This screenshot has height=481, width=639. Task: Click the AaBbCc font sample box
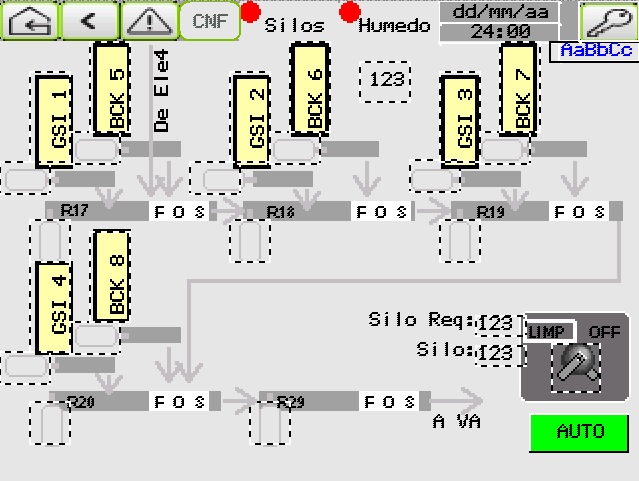click(595, 51)
